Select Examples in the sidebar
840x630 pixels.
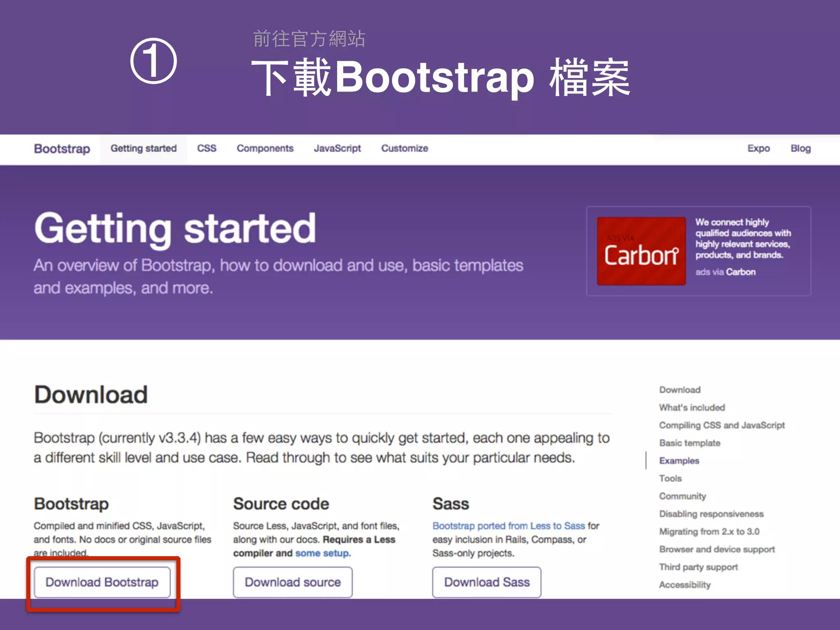pos(679,461)
